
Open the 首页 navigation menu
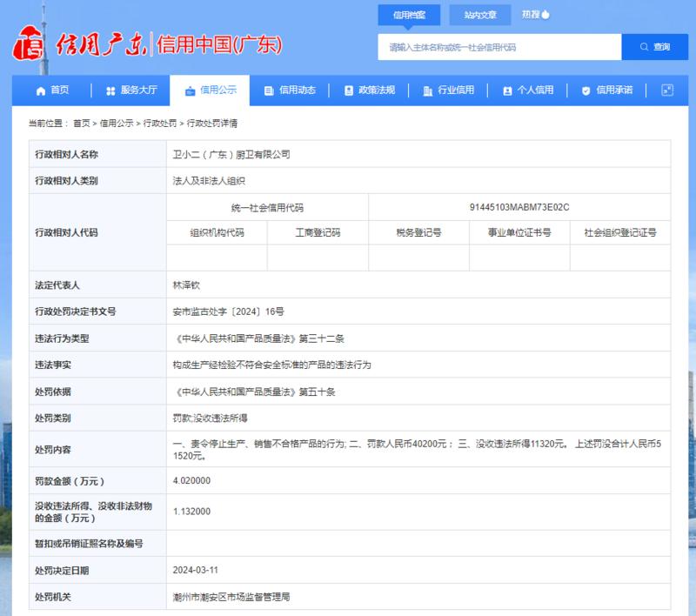tap(52, 90)
